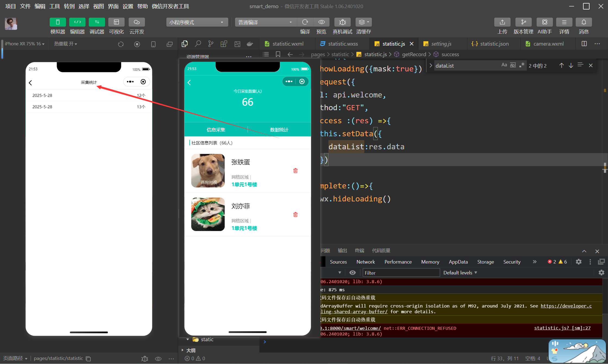Toggle match case (Aa) in find box
Image resolution: width=608 pixels, height=364 pixels.
click(x=504, y=65)
